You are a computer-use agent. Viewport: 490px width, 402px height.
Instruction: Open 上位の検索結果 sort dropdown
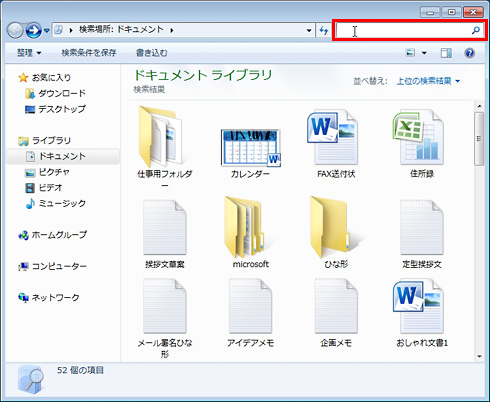click(x=428, y=81)
